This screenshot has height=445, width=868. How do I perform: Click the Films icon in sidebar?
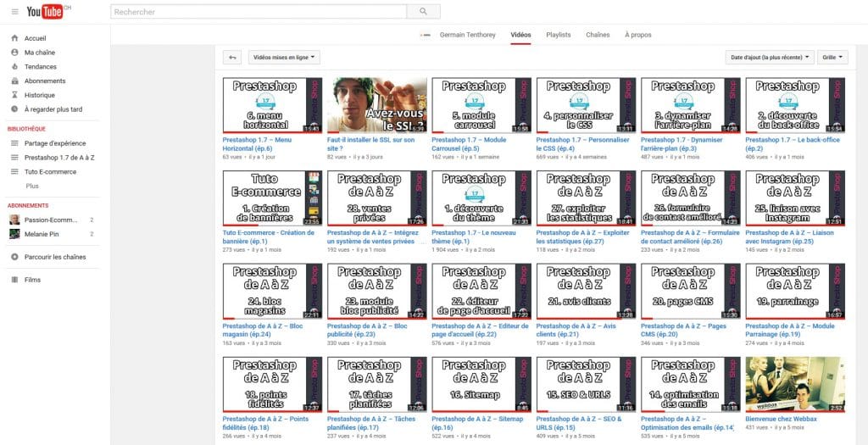[x=14, y=280]
